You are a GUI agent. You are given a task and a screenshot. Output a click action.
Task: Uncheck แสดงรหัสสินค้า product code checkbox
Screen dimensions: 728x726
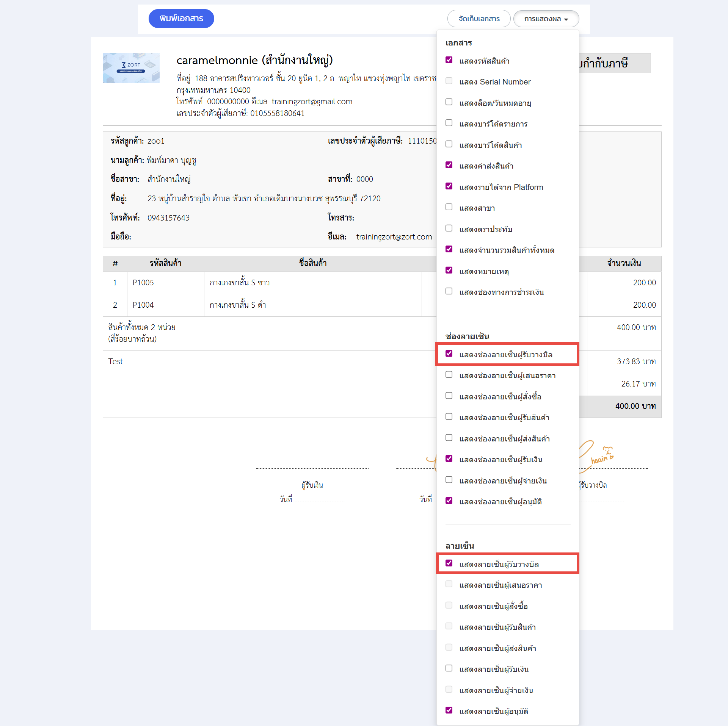pos(449,60)
